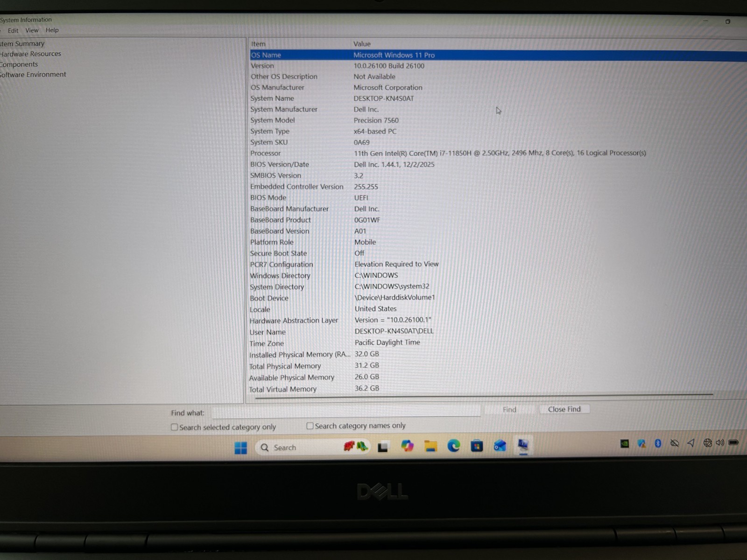Image resolution: width=747 pixels, height=560 pixels.
Task: Select the Boot Device row
Action: pyautogui.click(x=498, y=298)
